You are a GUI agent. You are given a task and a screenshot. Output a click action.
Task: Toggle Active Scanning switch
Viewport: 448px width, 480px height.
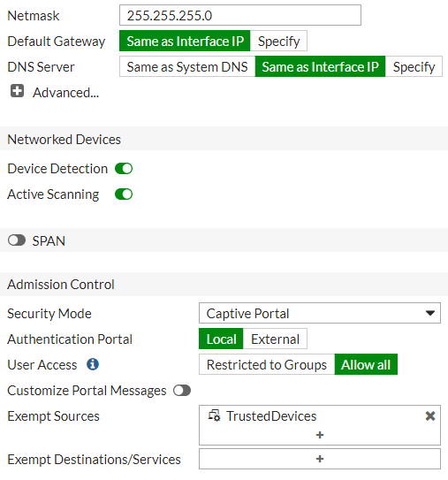coord(124,194)
